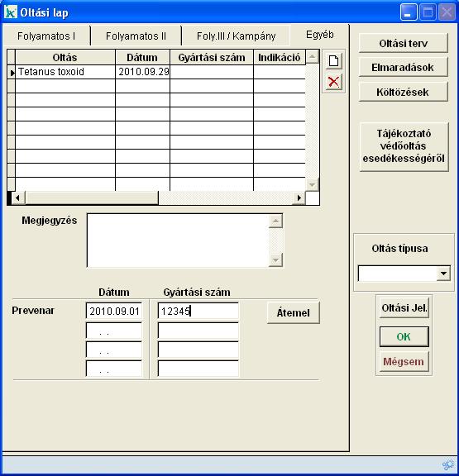
Task: Click into the Megjegyzés text area
Action: pyautogui.click(x=178, y=240)
